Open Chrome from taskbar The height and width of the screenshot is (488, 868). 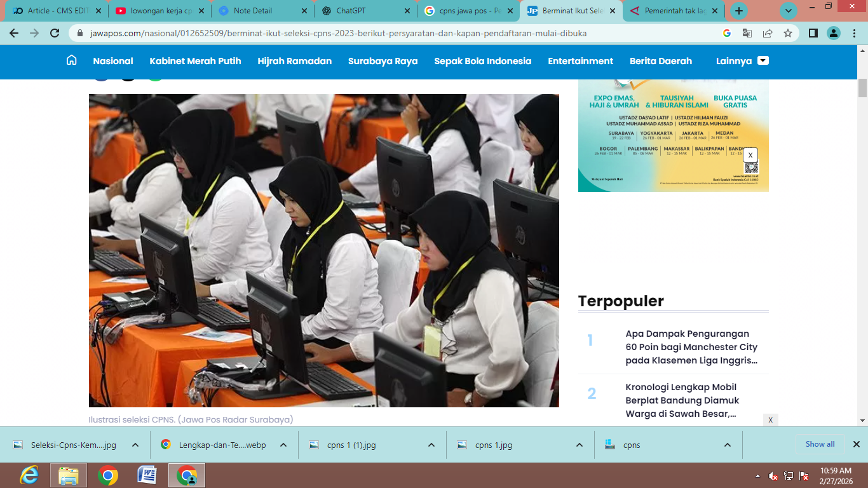[108, 475]
